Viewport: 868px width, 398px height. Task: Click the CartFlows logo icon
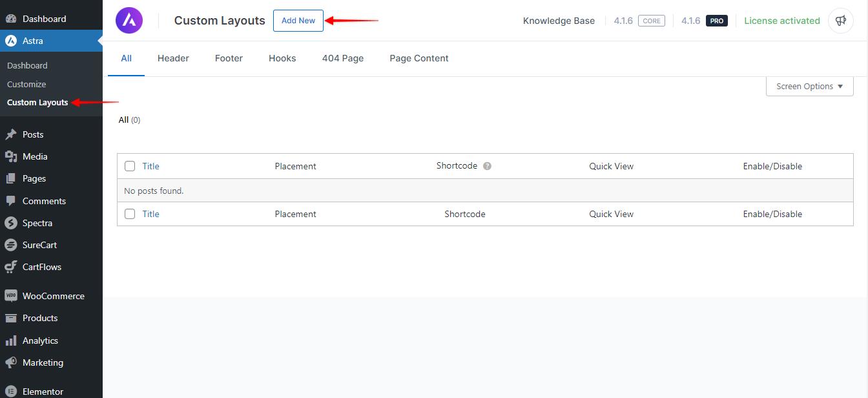[10, 267]
